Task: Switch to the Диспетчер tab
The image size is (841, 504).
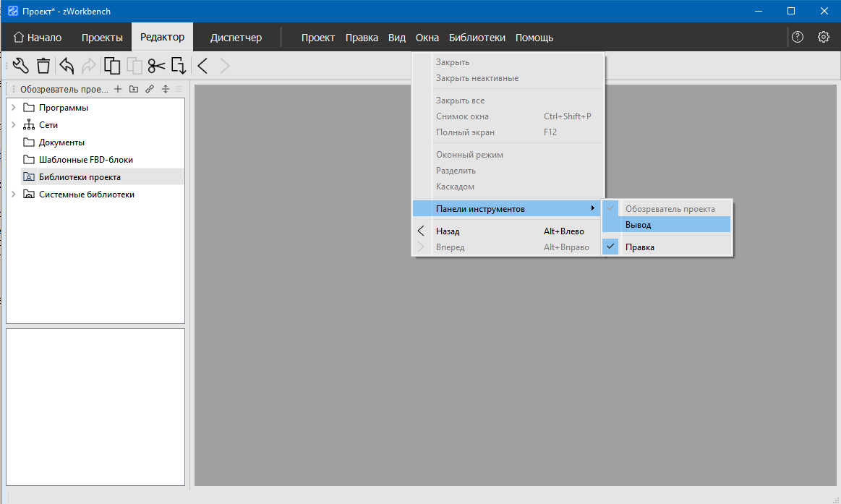Action: tap(236, 38)
